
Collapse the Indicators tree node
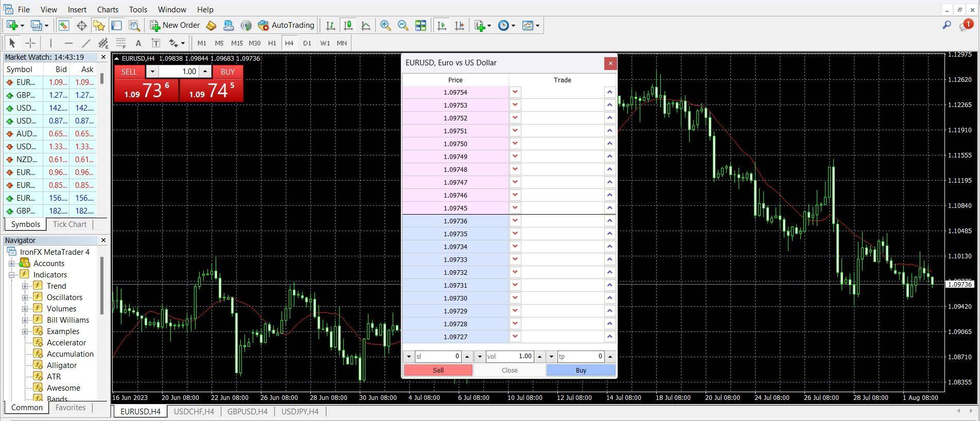coord(11,275)
